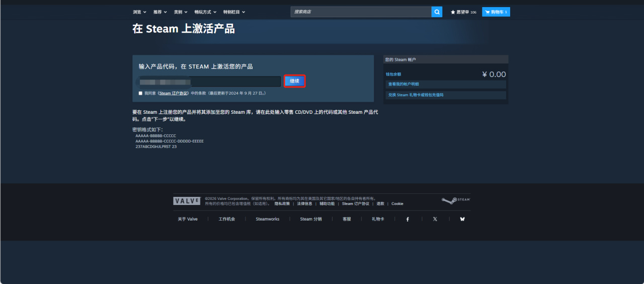Click the 237ABCDGHJLPRST 23 sample key

tap(156, 147)
